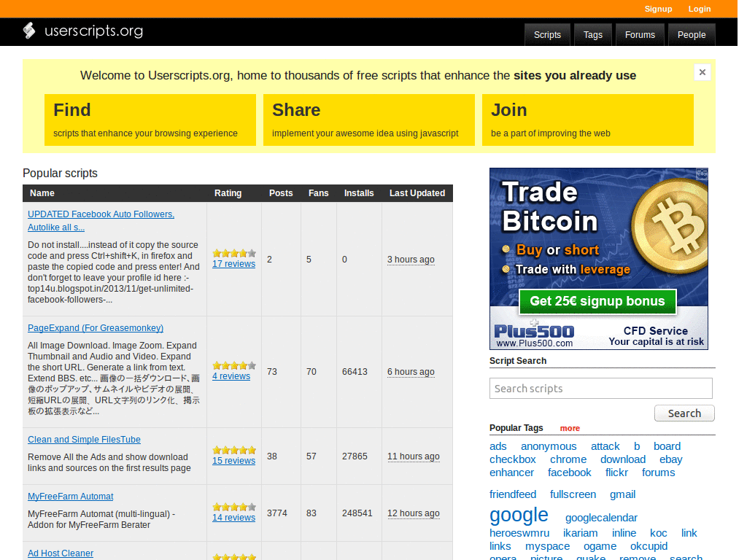Select the 'ebay' tag

671,459
